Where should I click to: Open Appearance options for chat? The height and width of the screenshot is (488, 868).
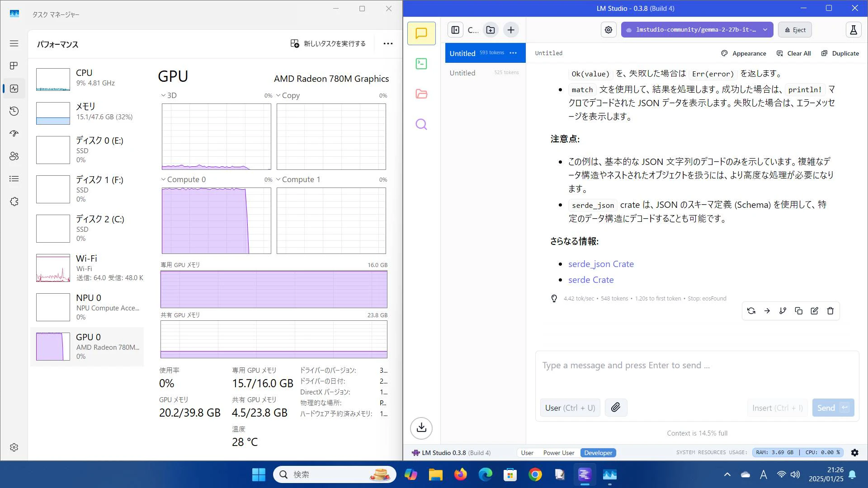[744, 53]
